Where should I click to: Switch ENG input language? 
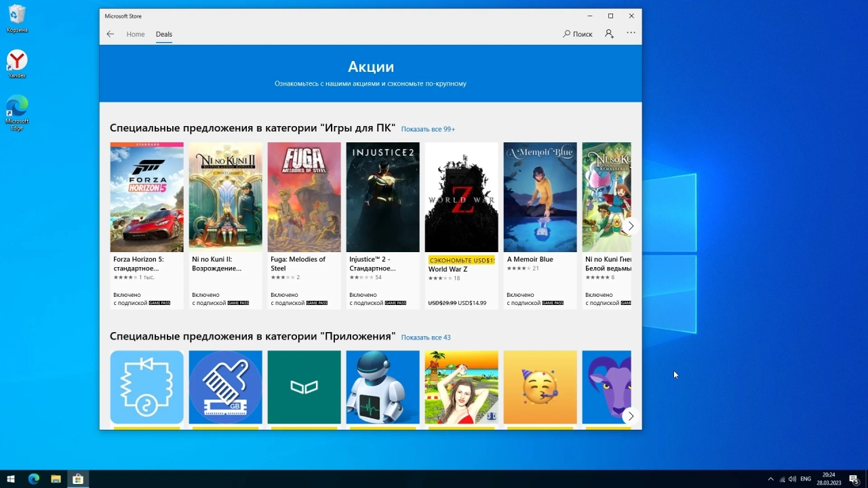pos(806,479)
